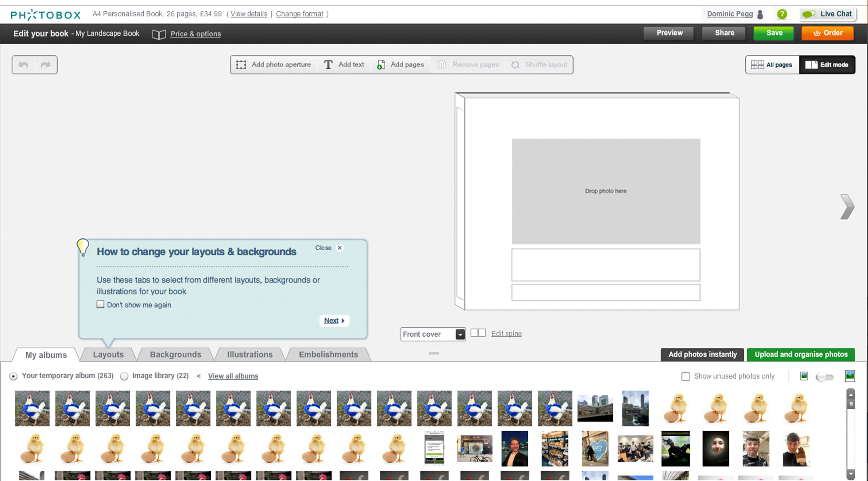
Task: Click Add photos instantly button
Action: (x=702, y=355)
